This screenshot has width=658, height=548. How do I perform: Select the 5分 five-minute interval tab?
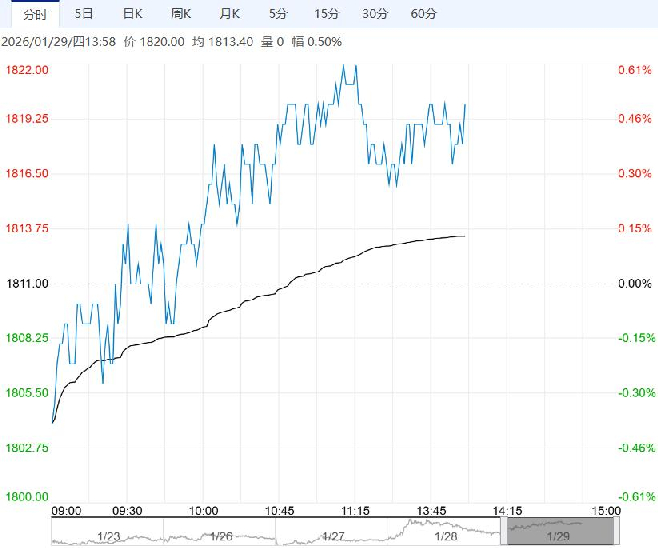(279, 14)
